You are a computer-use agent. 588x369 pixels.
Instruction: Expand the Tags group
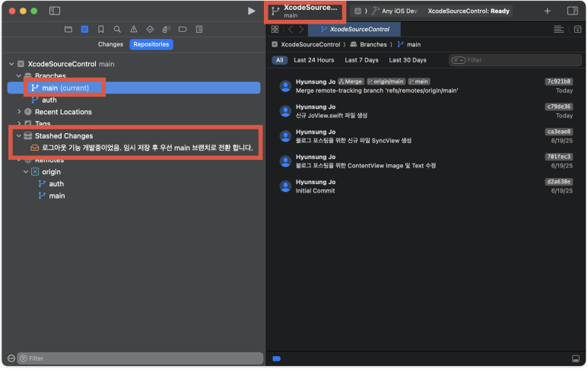(19, 123)
